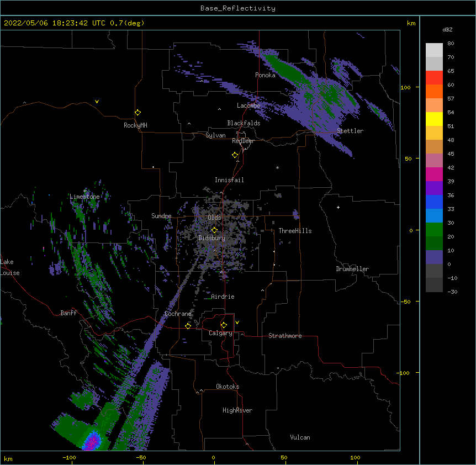The height and width of the screenshot is (465, 476).
Task: Click the RockyMH town label
Action: point(135,125)
